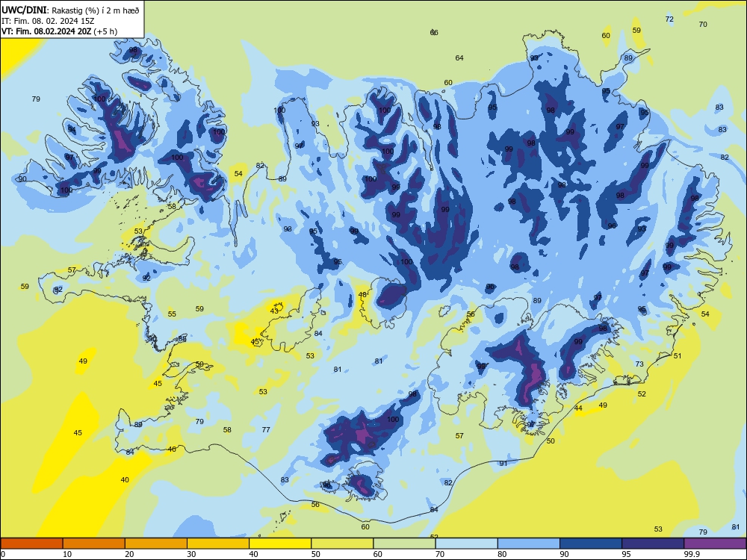Click the 10–20 orange legend swatch
747x560 pixels.
pos(94,544)
